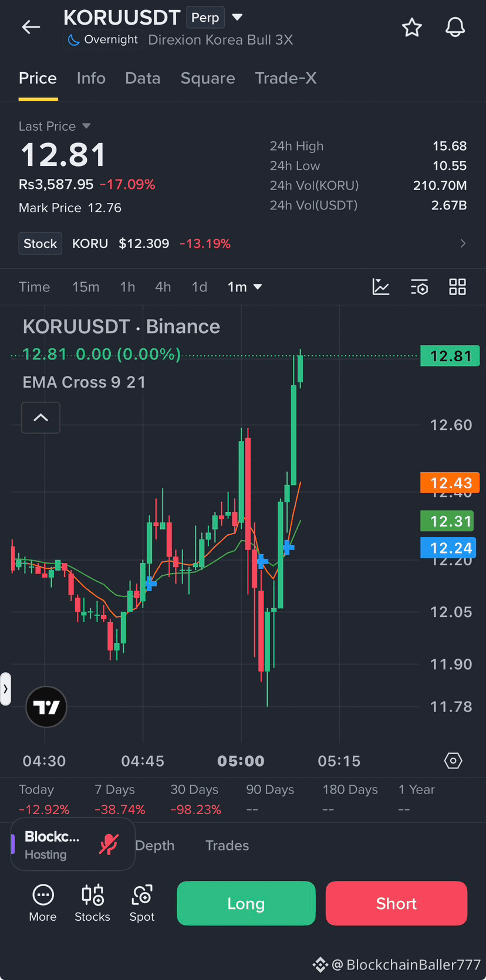Tap the back arrow icon
This screenshot has height=980, width=486.
click(31, 27)
